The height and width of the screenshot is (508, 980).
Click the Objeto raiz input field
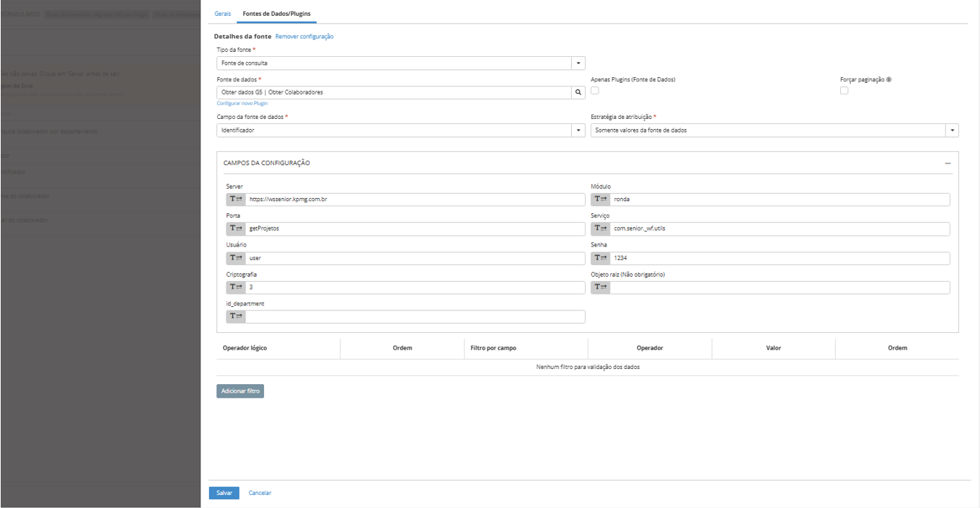[x=779, y=288]
